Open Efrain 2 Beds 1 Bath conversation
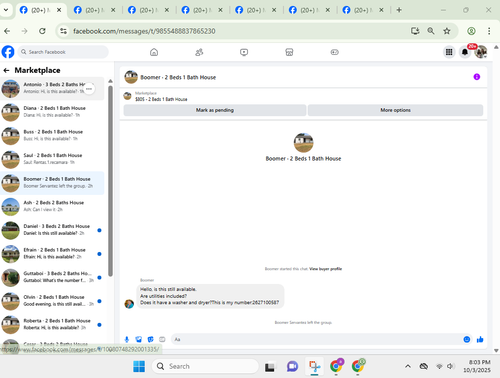The height and width of the screenshot is (378, 500). click(52, 254)
